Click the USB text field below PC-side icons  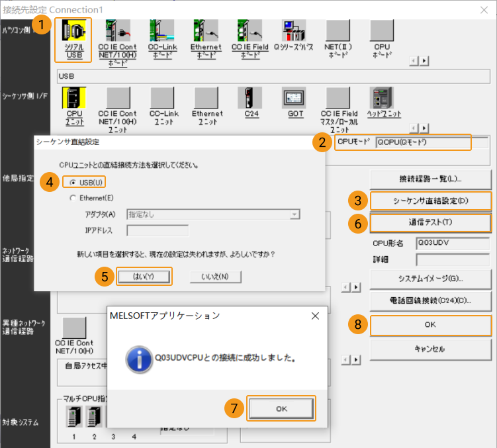[273, 76]
